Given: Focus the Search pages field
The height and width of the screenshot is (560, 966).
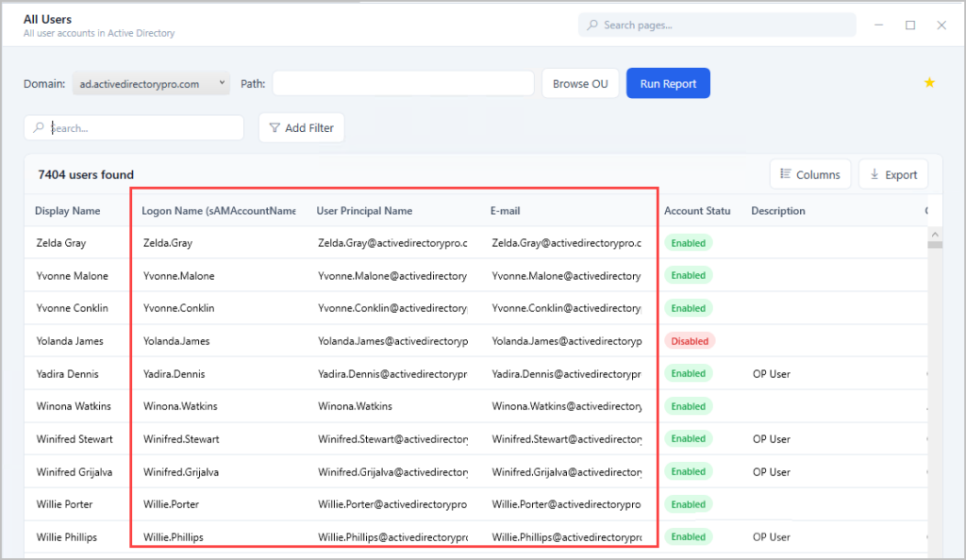Looking at the screenshot, I should coord(717,25).
